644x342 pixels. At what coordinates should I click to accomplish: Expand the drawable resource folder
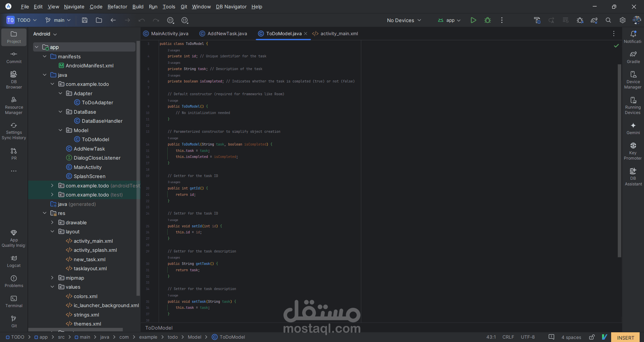[52, 222]
